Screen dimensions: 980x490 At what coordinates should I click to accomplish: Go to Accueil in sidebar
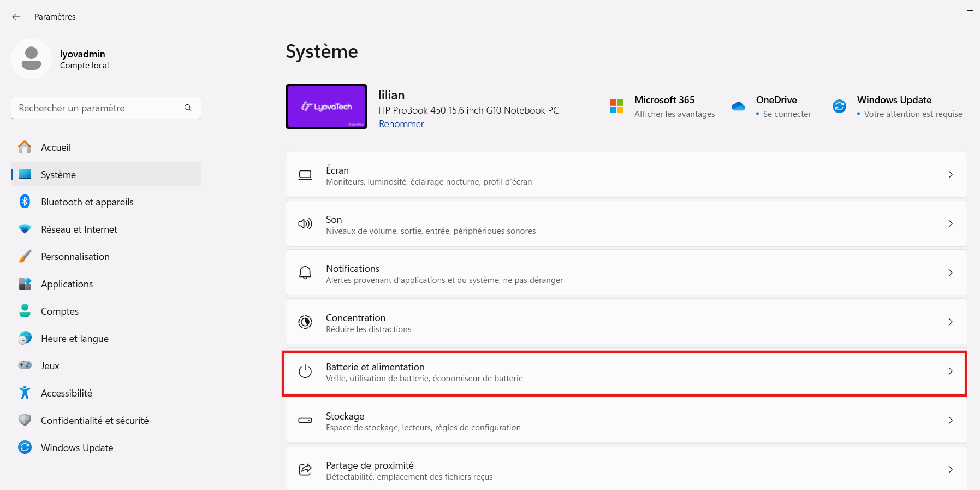(x=56, y=147)
